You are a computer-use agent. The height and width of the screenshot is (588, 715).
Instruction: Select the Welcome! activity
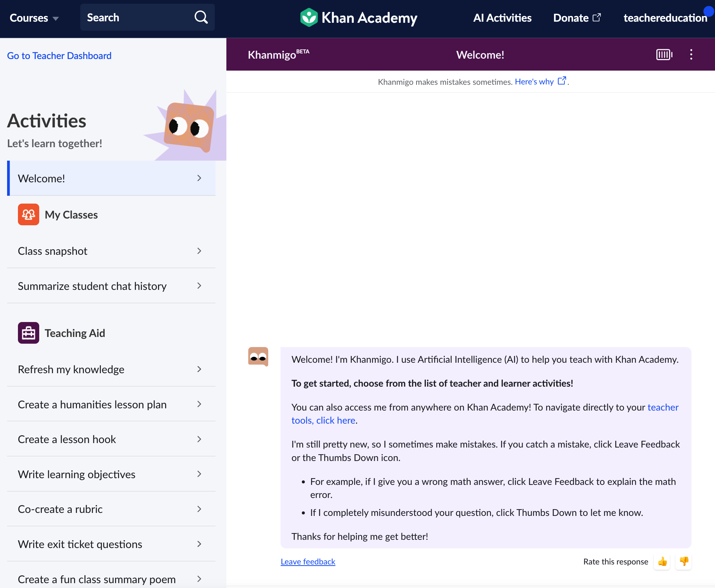pos(111,178)
